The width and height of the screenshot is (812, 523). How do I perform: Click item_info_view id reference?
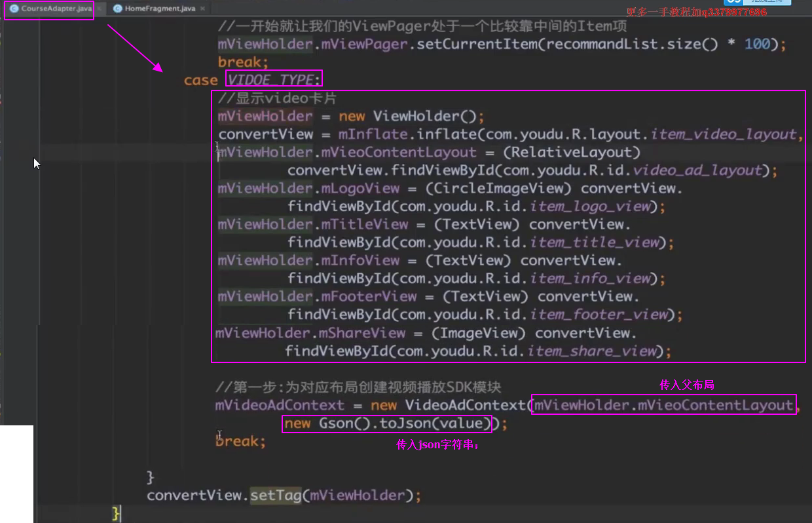[x=589, y=279]
